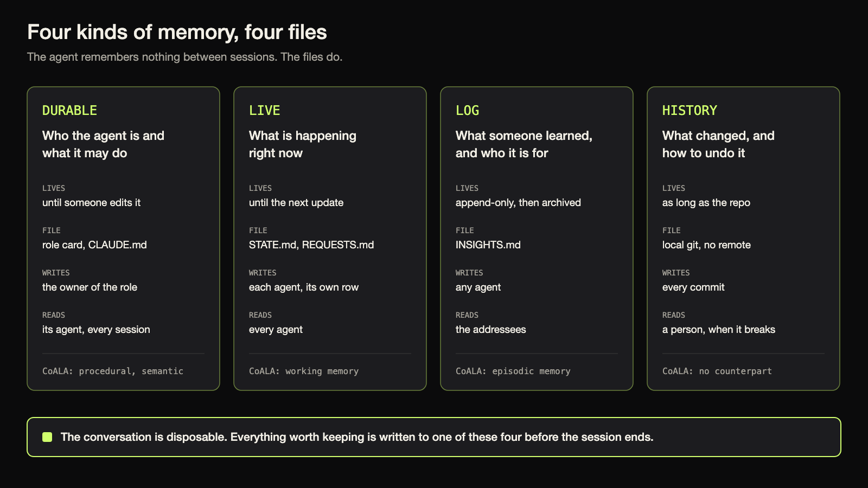The image size is (868, 488).
Task: Select 'Who the agent is and what it may do'
Action: point(103,144)
